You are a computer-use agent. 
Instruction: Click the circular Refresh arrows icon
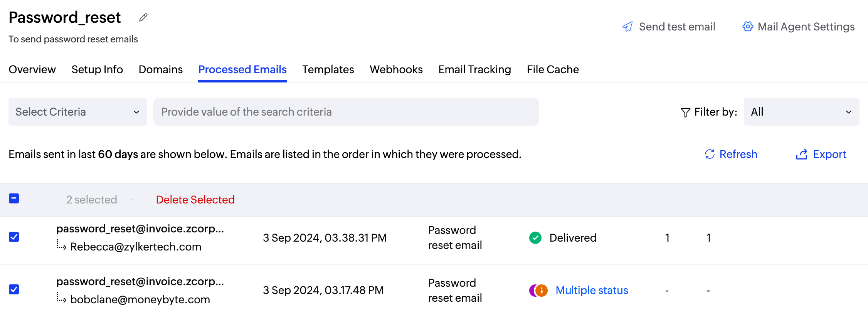tap(710, 154)
